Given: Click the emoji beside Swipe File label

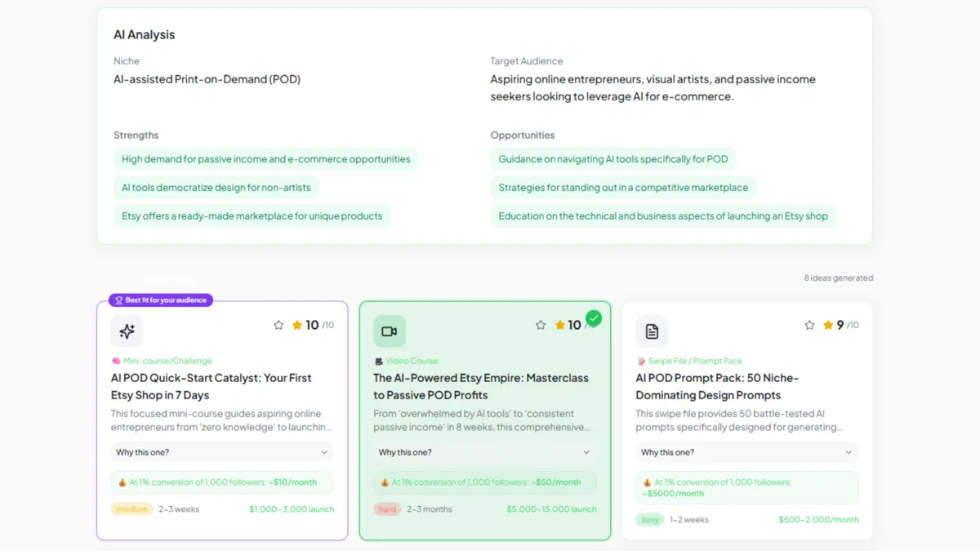Looking at the screenshot, I should [x=641, y=361].
